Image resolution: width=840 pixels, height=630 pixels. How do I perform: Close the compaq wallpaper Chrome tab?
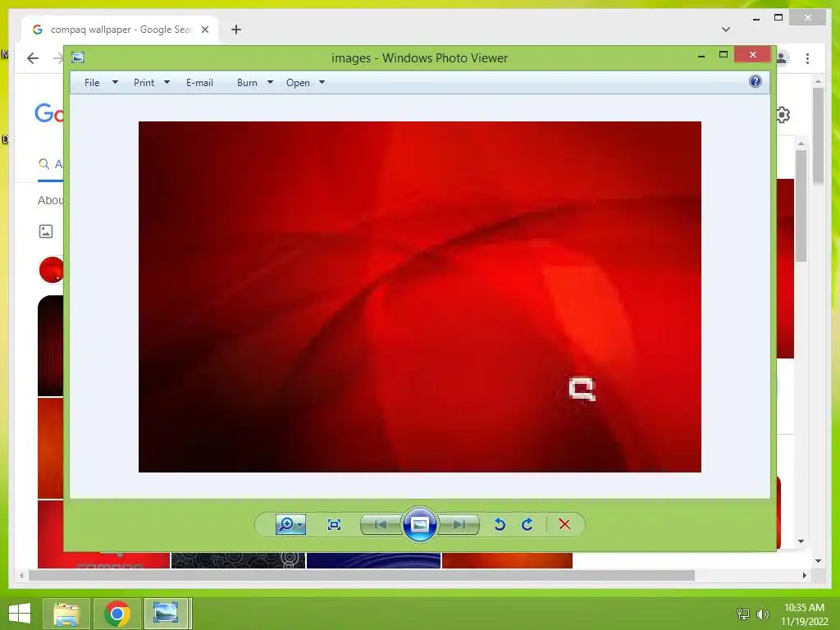click(204, 30)
